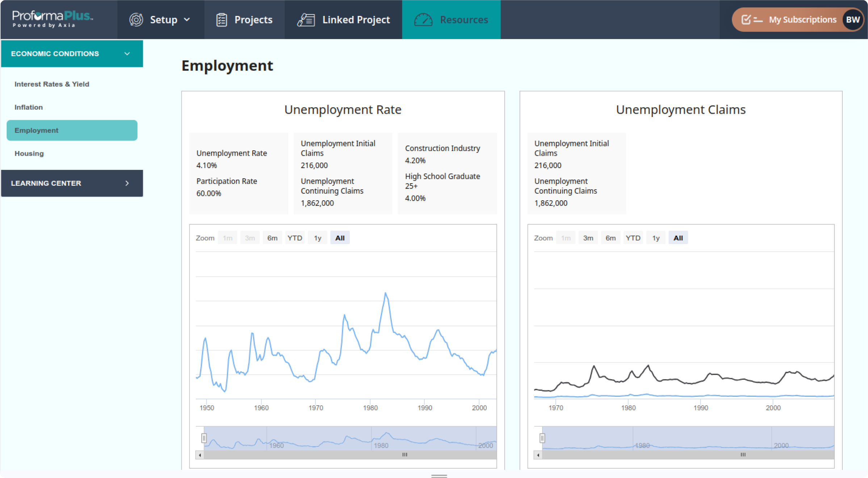This screenshot has width=868, height=478.
Task: Click the Unemployment Claims navigator left handle
Action: pos(542,438)
